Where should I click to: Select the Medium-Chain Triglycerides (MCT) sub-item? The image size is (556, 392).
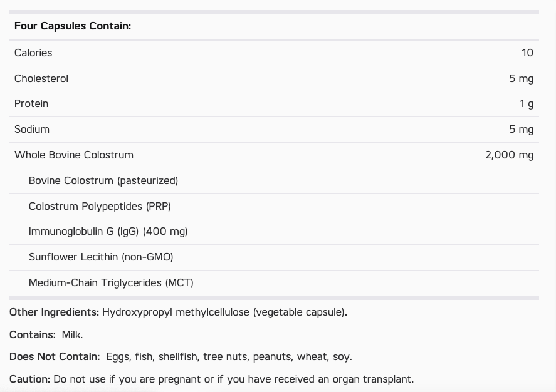point(111,282)
